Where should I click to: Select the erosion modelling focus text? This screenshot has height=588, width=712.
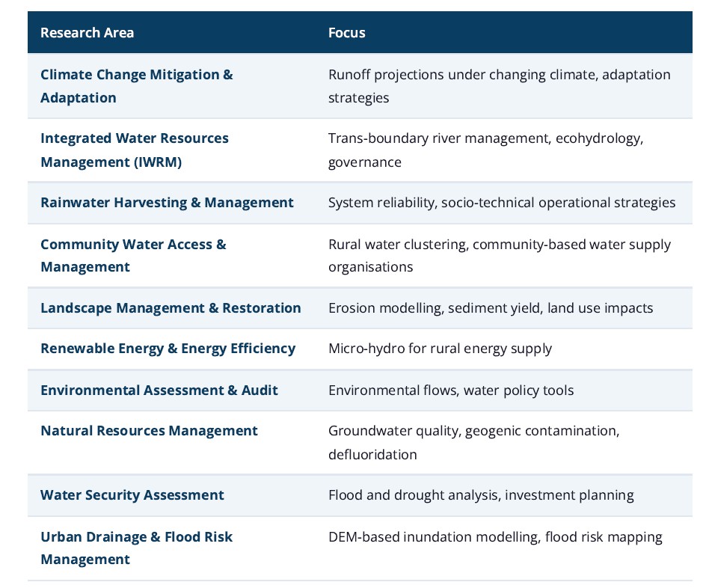tap(490, 308)
